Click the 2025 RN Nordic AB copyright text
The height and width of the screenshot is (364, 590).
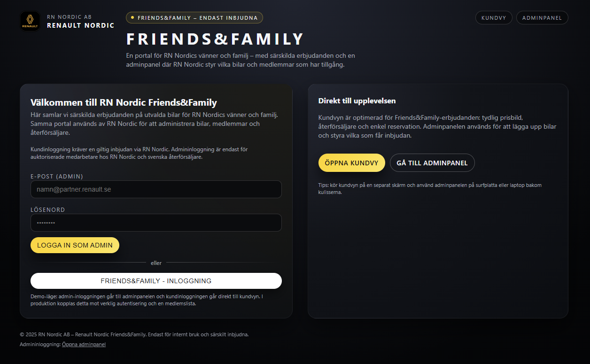[134, 334]
